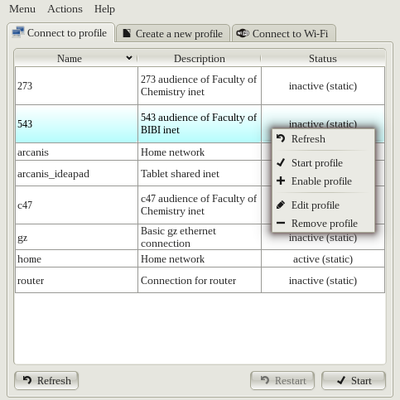Select the 273 profile name

[25, 86]
